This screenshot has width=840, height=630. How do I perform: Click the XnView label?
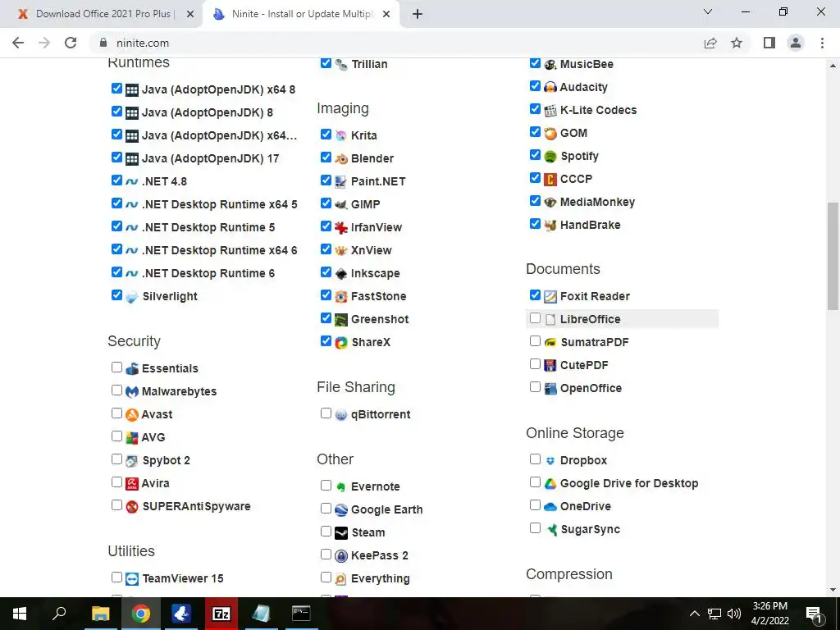[372, 251]
